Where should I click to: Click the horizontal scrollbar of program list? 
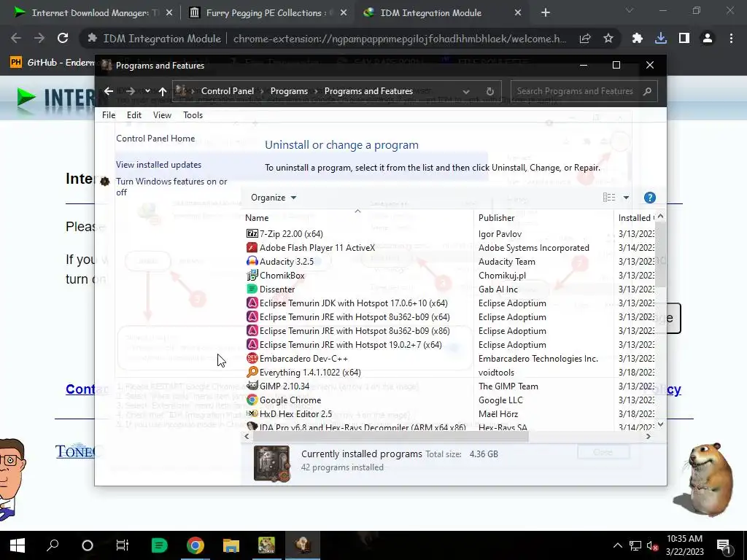coord(391,437)
